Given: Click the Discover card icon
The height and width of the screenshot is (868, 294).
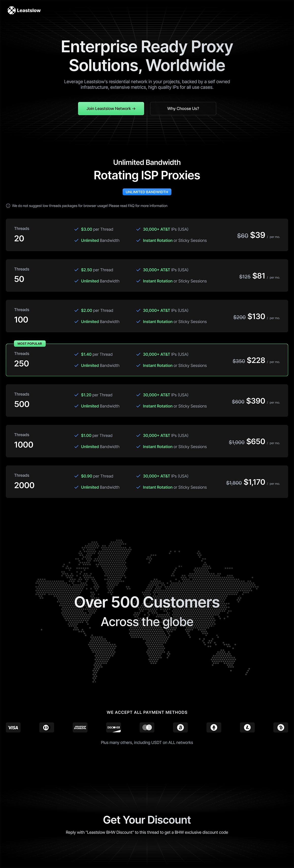Looking at the screenshot, I should coord(114,727).
